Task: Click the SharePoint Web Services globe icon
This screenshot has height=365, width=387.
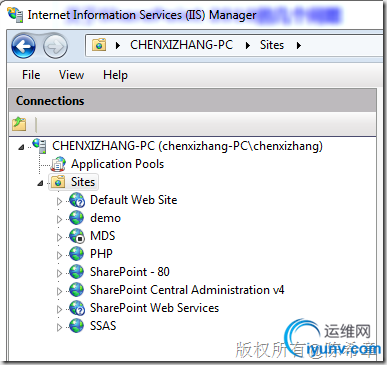Action: tap(77, 308)
